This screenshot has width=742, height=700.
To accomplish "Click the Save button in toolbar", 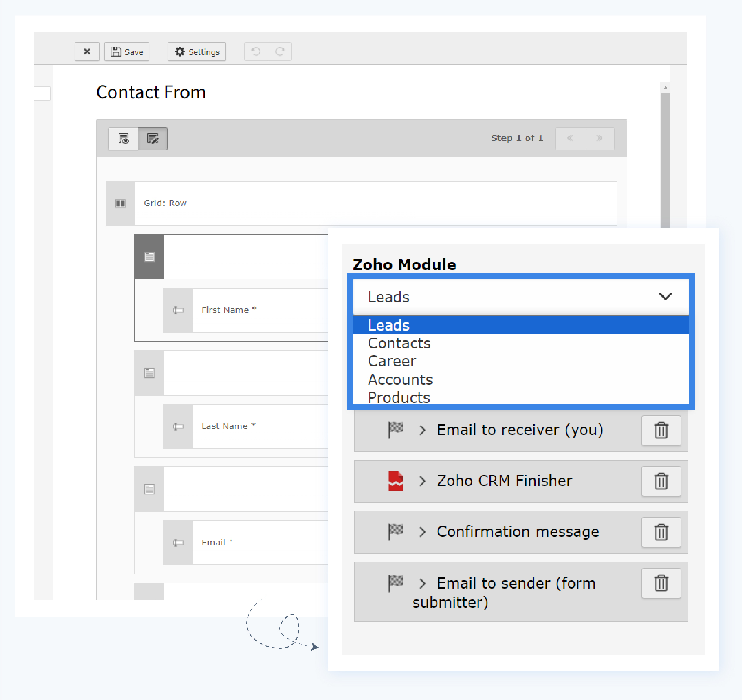I will [x=126, y=52].
